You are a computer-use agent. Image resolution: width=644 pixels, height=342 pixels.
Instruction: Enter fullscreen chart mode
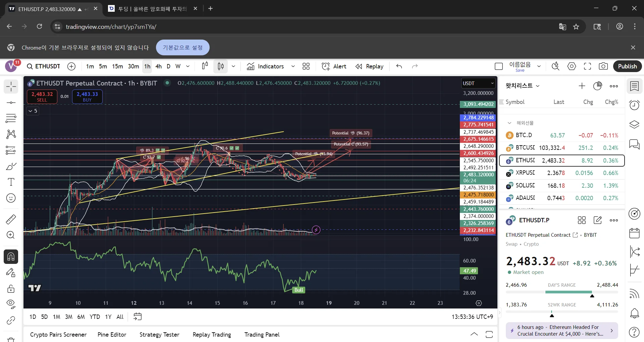(x=587, y=66)
